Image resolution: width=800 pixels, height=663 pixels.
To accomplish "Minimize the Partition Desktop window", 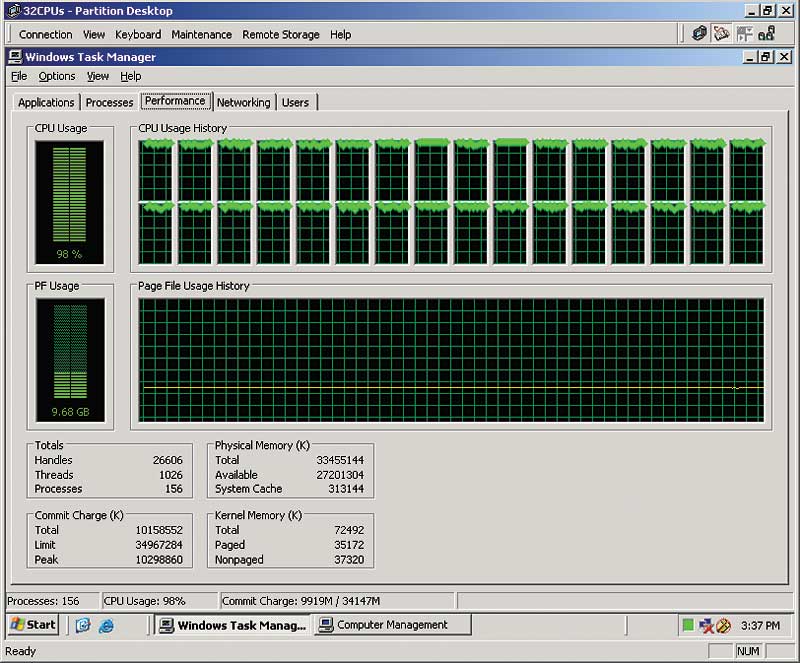I will coord(752,11).
